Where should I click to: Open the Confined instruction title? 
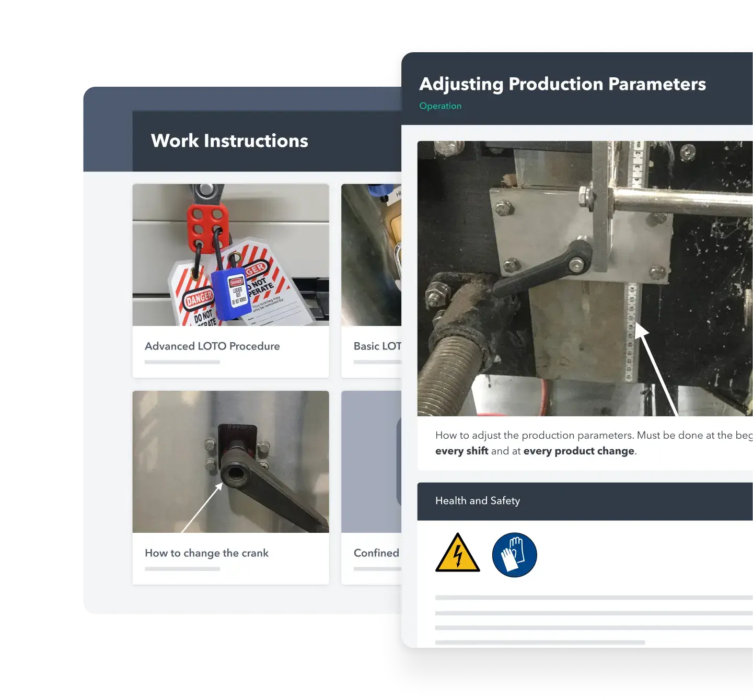click(x=376, y=553)
